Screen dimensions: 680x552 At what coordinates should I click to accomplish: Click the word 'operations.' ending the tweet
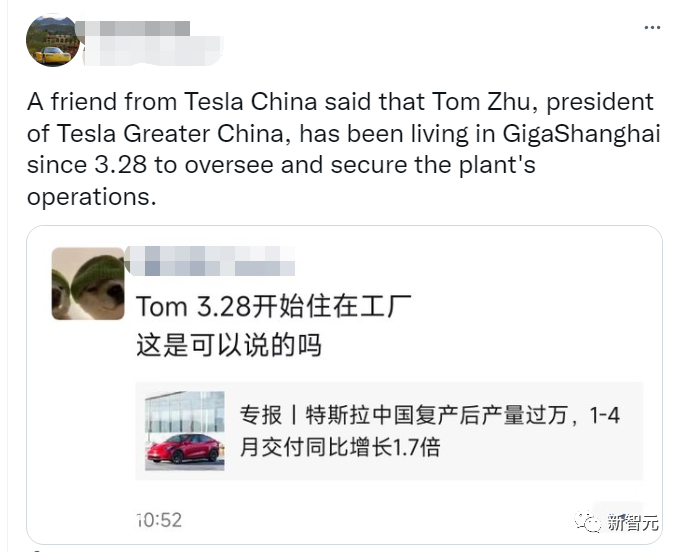92,197
